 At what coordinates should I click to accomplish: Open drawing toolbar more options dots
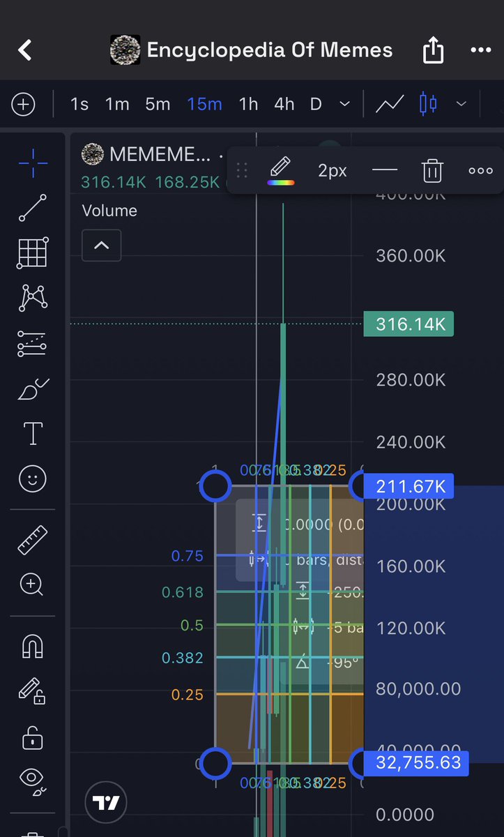click(x=480, y=170)
